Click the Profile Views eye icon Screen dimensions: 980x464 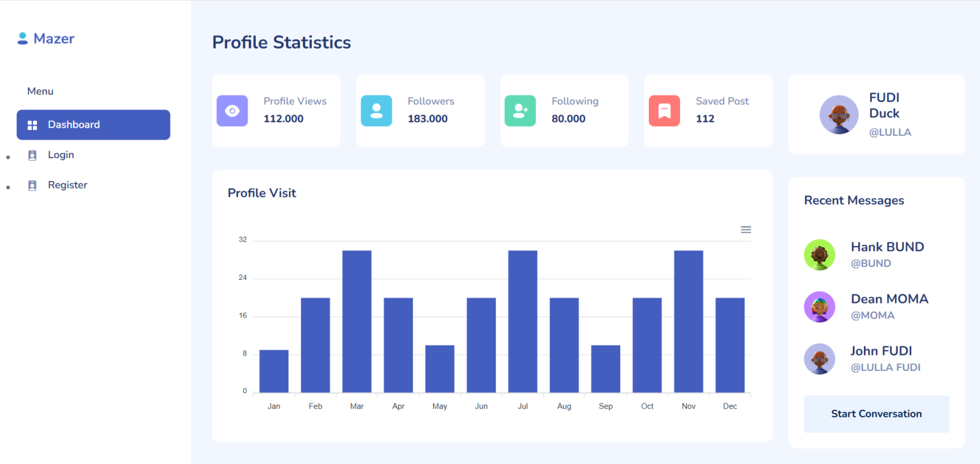point(232,110)
